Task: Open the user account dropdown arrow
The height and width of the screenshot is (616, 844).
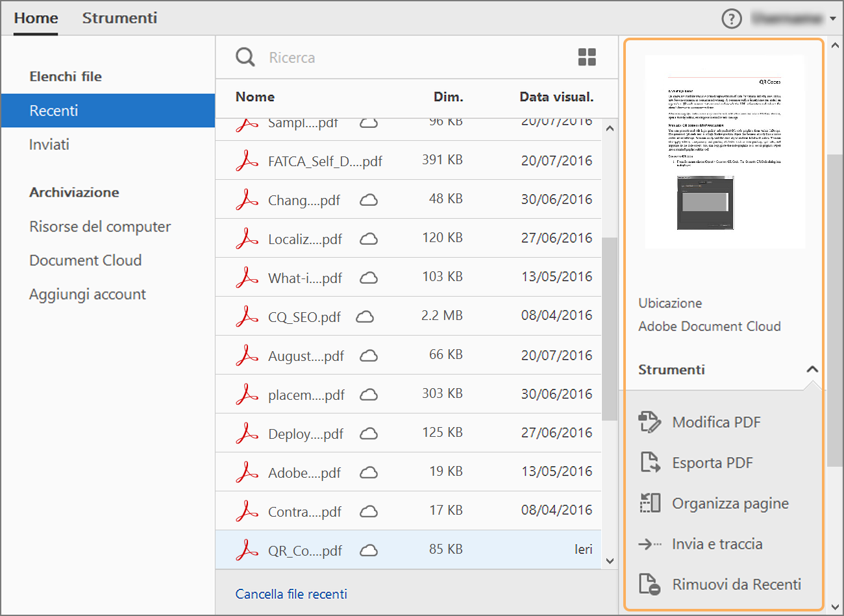Action: tap(833, 19)
